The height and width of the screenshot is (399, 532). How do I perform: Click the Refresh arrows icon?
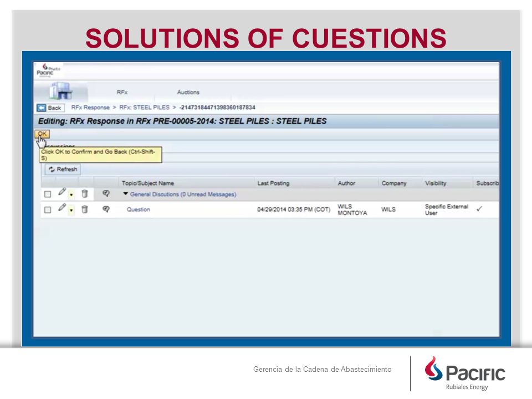point(52,170)
